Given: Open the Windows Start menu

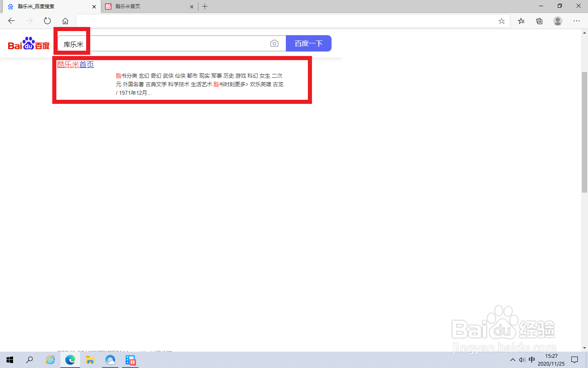Looking at the screenshot, I should 10,360.
